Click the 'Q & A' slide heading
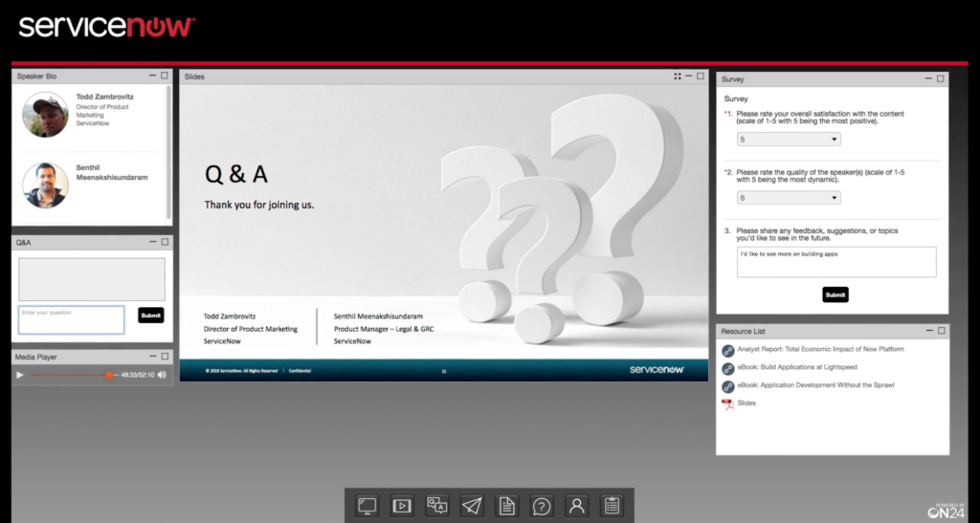 click(x=236, y=174)
